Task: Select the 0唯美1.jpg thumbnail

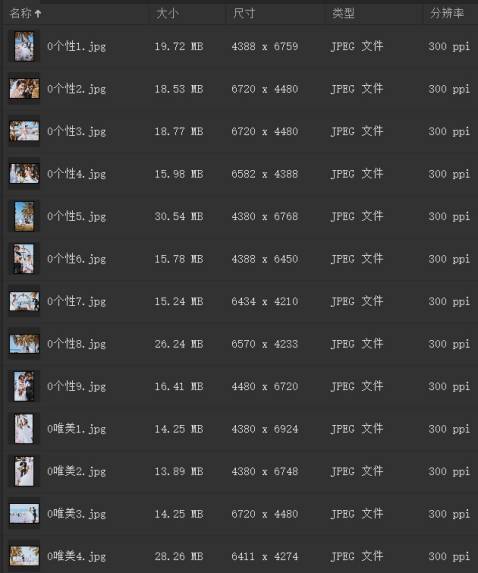Action: click(24, 429)
